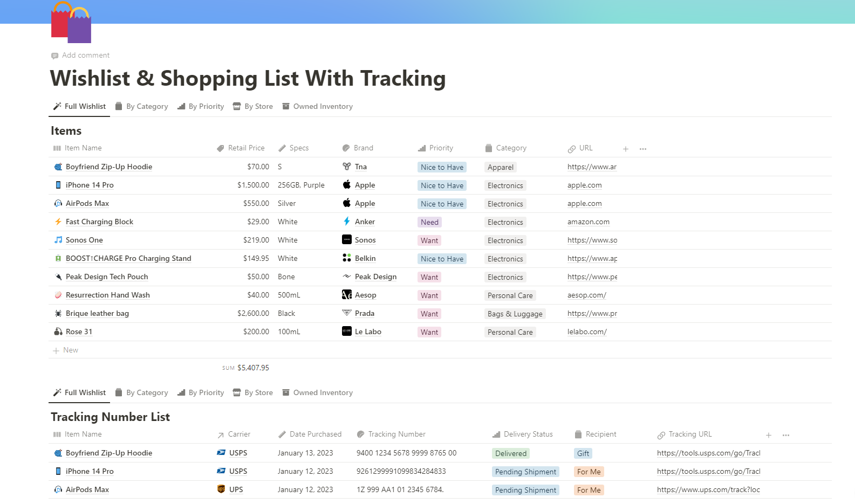The width and height of the screenshot is (855, 504).
Task: Click the Need priority tag
Action: 430,222
